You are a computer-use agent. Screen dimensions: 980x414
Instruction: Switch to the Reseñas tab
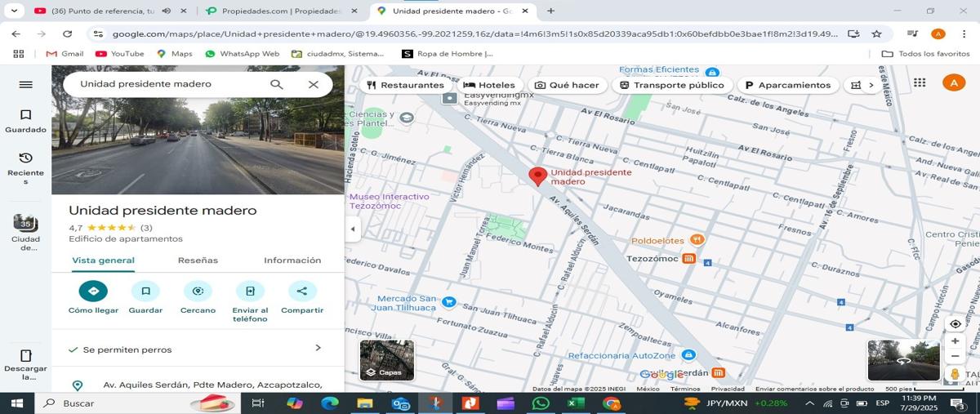click(x=198, y=260)
